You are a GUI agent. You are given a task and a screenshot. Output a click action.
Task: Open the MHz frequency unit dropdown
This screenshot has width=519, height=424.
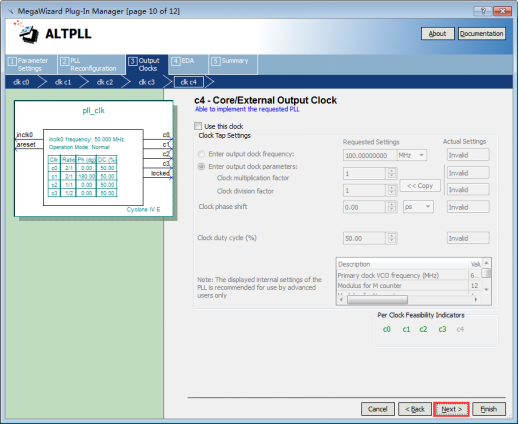click(x=412, y=155)
